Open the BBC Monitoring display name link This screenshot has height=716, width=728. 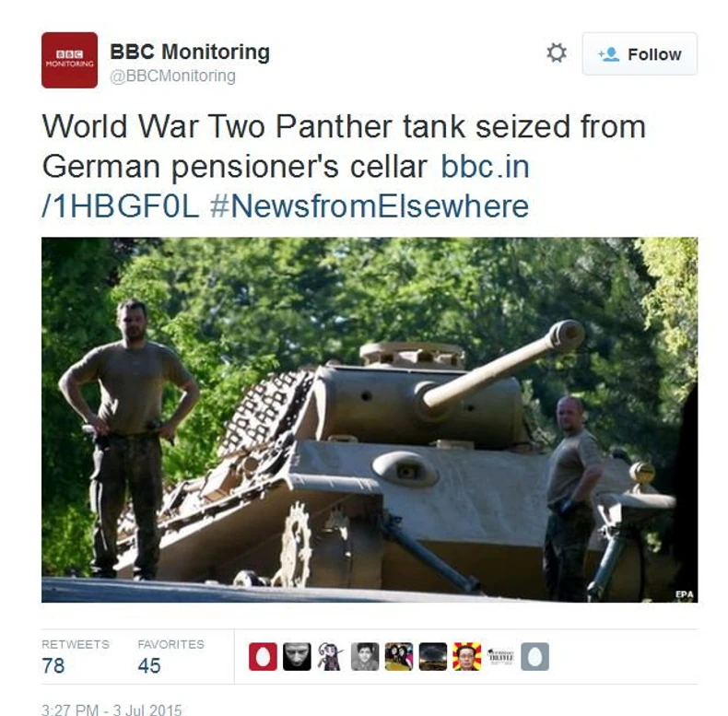(x=190, y=52)
